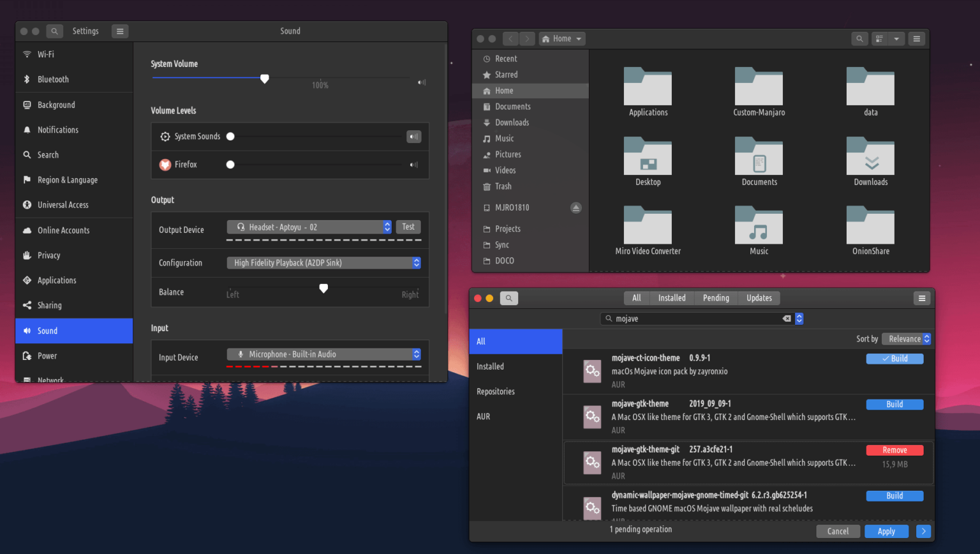Click the hamburger menu in the file manager
The width and height of the screenshot is (980, 554).
[x=917, y=38]
